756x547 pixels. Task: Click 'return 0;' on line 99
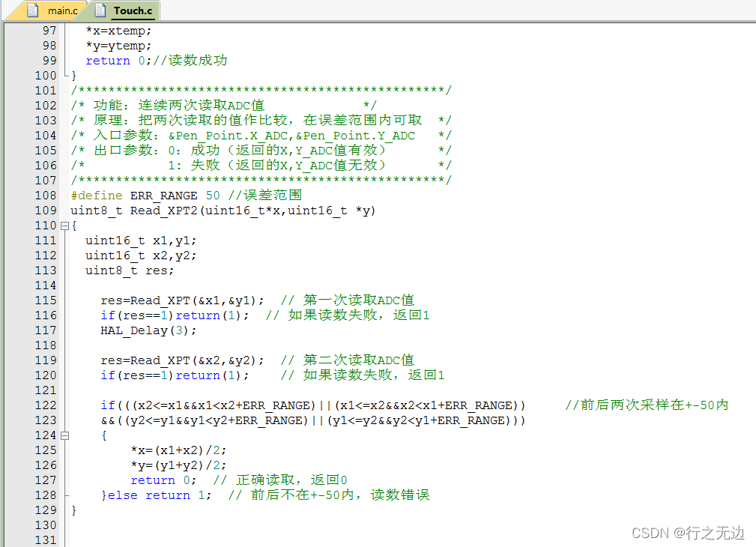118,61
